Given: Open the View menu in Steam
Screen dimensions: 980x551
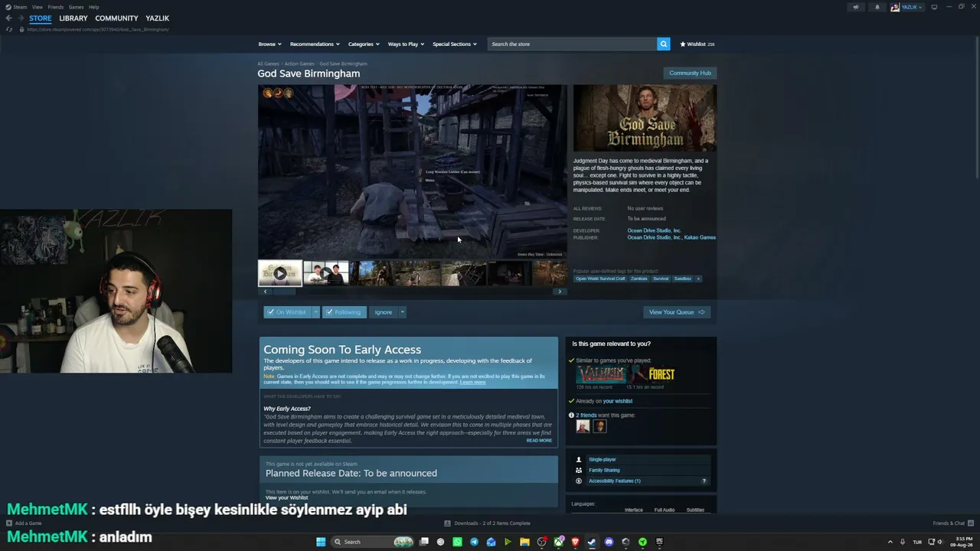Looking at the screenshot, I should [38, 7].
